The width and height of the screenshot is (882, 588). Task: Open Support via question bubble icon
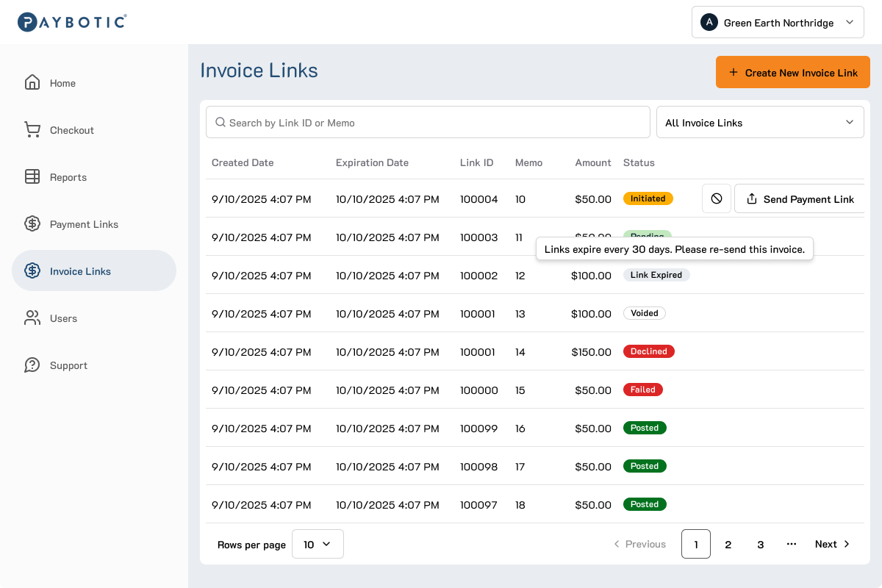click(x=32, y=365)
